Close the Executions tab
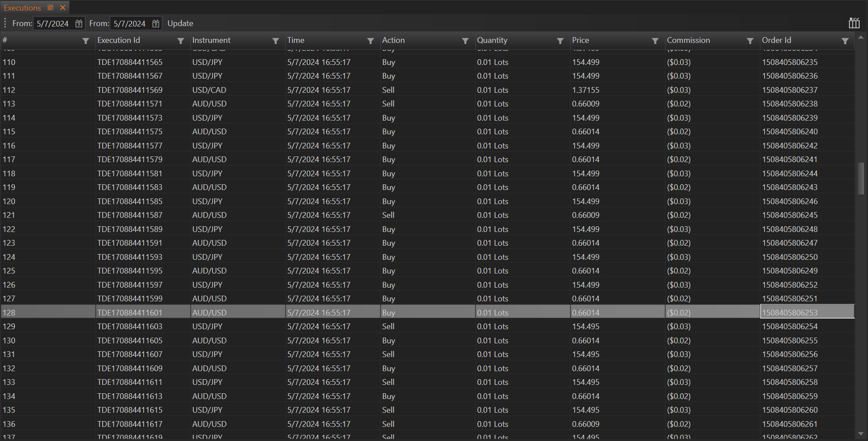Screen dimensions: 868x441 coord(63,8)
